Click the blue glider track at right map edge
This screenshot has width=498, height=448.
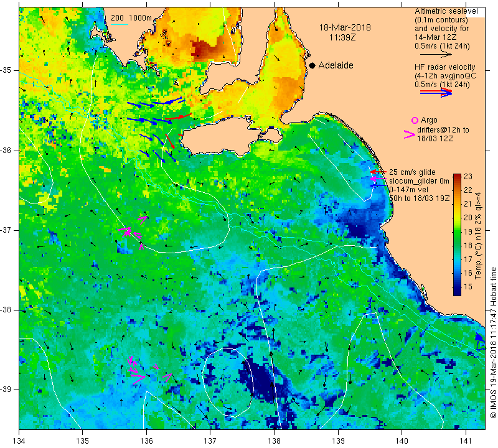pos(479,341)
